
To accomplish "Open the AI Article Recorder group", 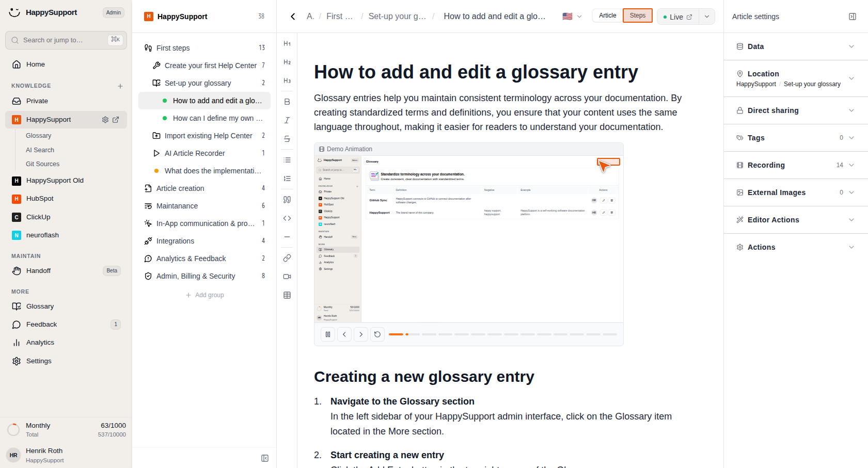I will 204,153.
